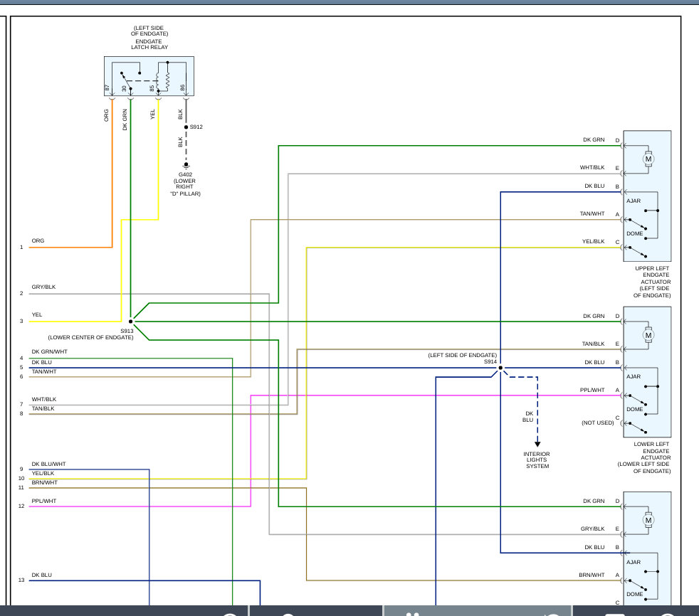The width and height of the screenshot is (699, 616).
Task: Click the DK BLU label at pin 13
Action: 41,575
